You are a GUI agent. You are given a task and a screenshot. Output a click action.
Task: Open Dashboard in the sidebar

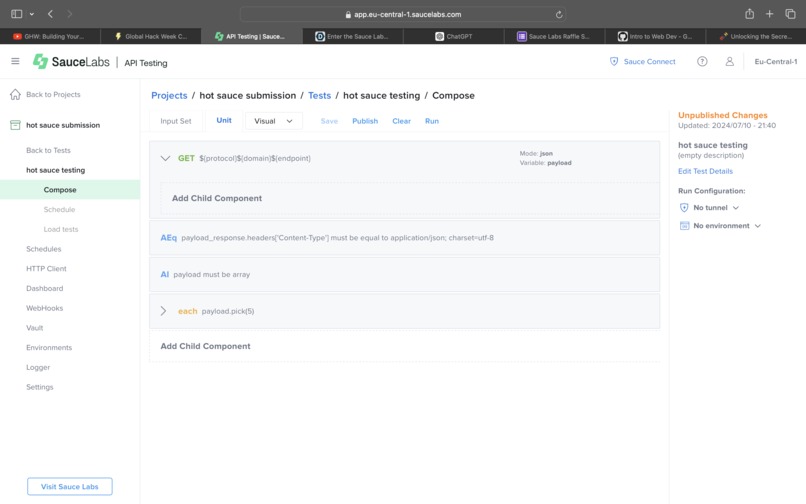pyautogui.click(x=45, y=288)
